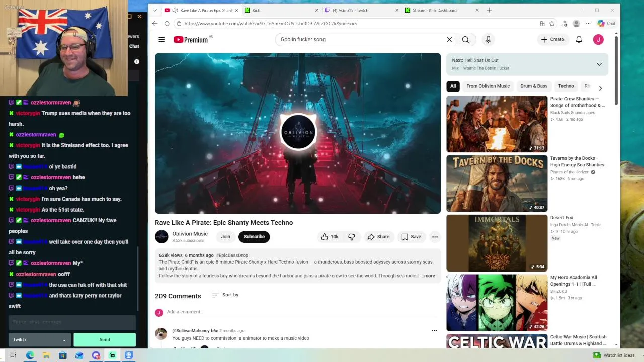Open the Tavern by the Docks thumbnail
Screen dimensions: 644x362
click(497, 184)
